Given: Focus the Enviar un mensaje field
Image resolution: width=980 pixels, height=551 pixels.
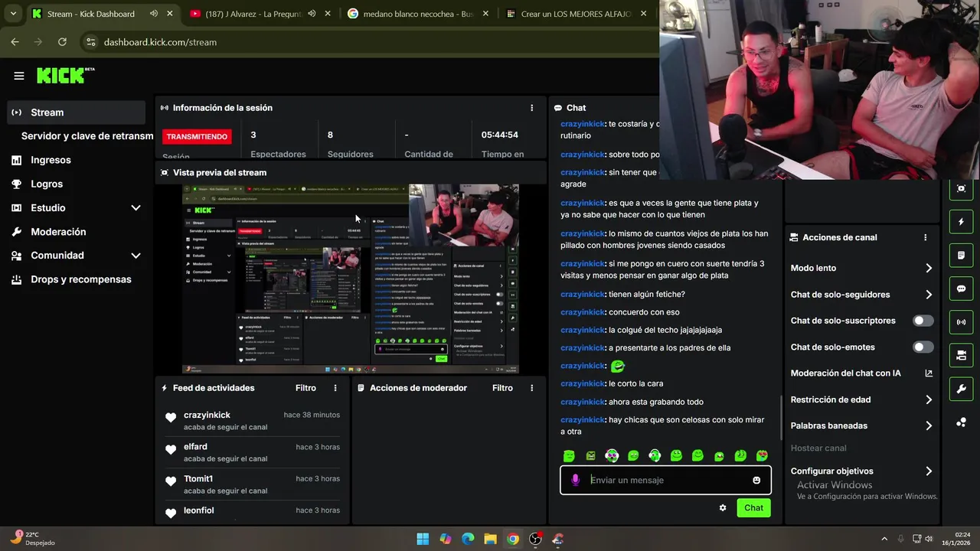Looking at the screenshot, I should [666, 480].
